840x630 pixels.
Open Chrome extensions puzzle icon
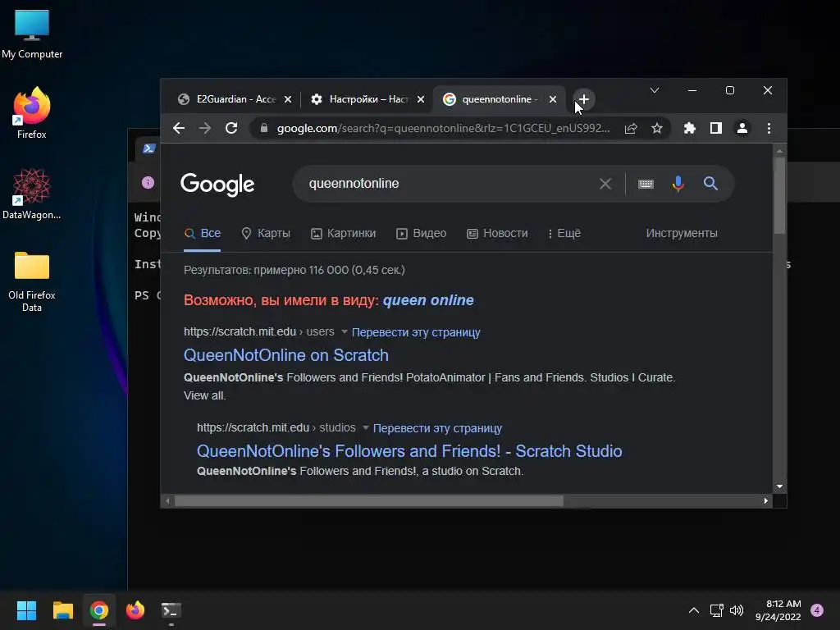point(689,128)
